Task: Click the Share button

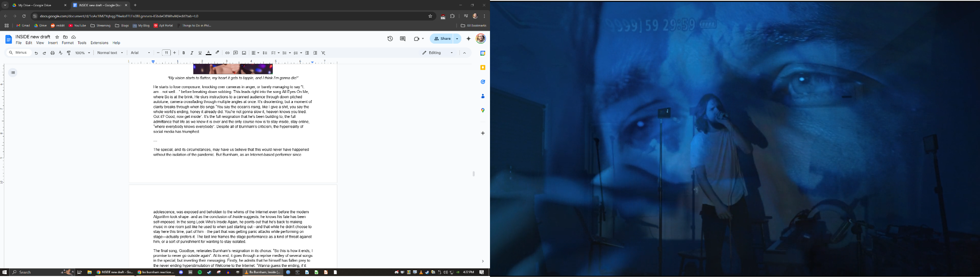Action: click(x=442, y=39)
